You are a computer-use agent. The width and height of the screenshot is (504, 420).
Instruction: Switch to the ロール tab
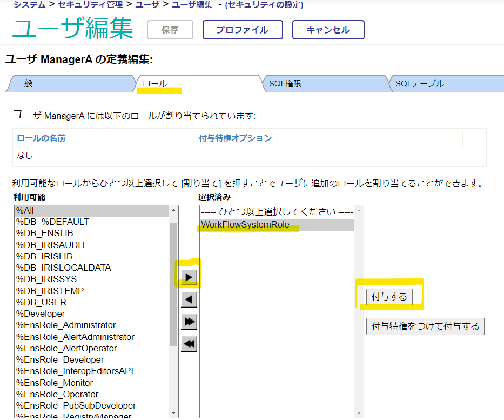click(197, 84)
